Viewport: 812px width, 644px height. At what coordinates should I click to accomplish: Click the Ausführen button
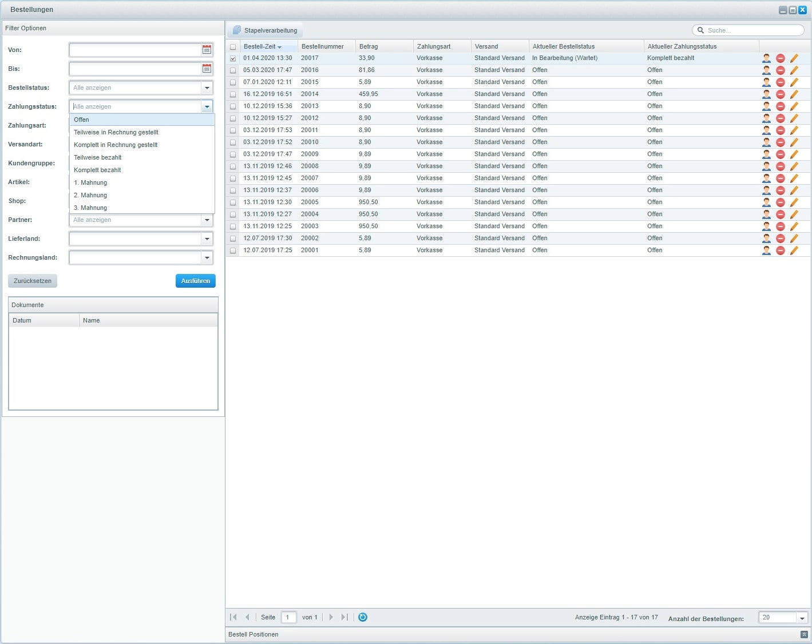(x=196, y=281)
